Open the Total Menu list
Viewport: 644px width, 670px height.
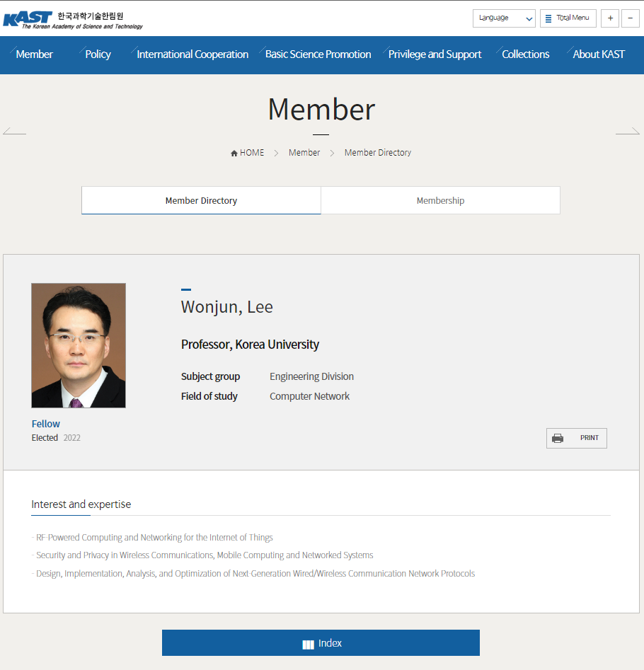pos(568,18)
